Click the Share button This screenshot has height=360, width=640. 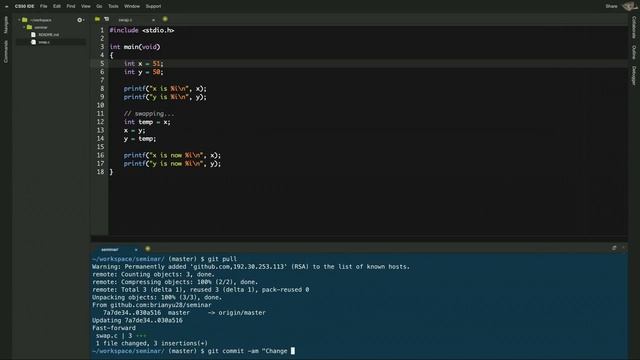pos(611,6)
